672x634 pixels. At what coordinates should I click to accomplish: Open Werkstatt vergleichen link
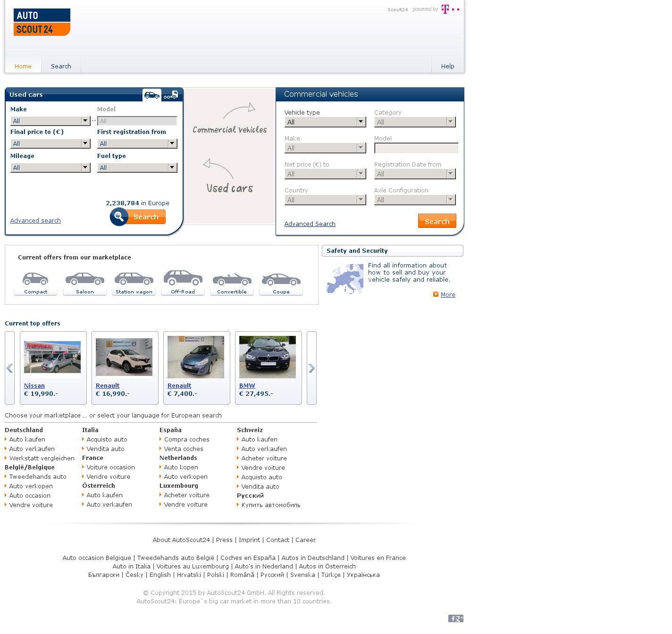[42, 459]
